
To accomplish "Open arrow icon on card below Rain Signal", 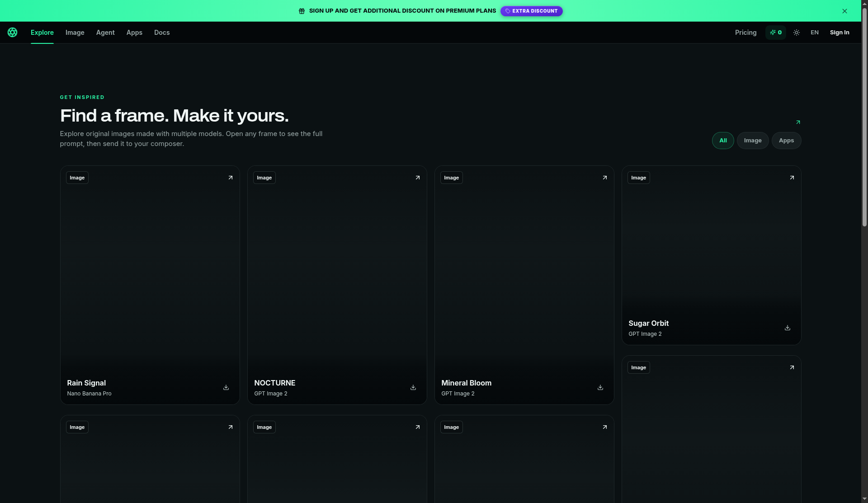I will pos(231,427).
